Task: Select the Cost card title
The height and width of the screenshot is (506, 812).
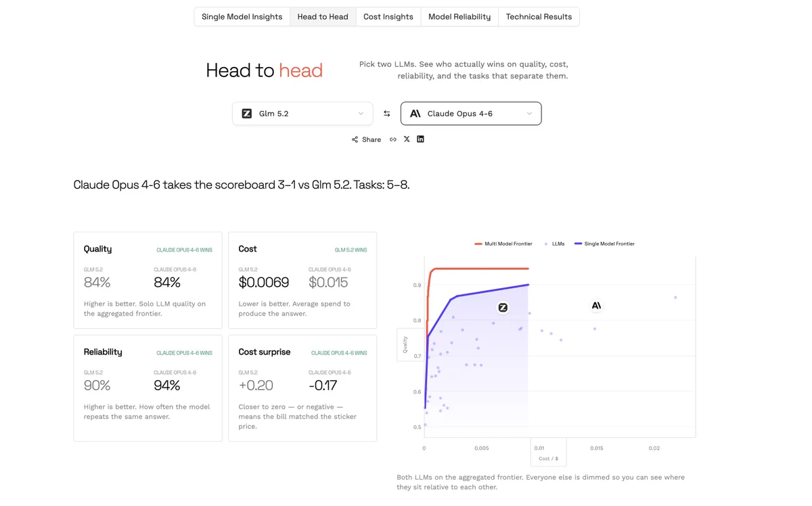Action: point(248,249)
